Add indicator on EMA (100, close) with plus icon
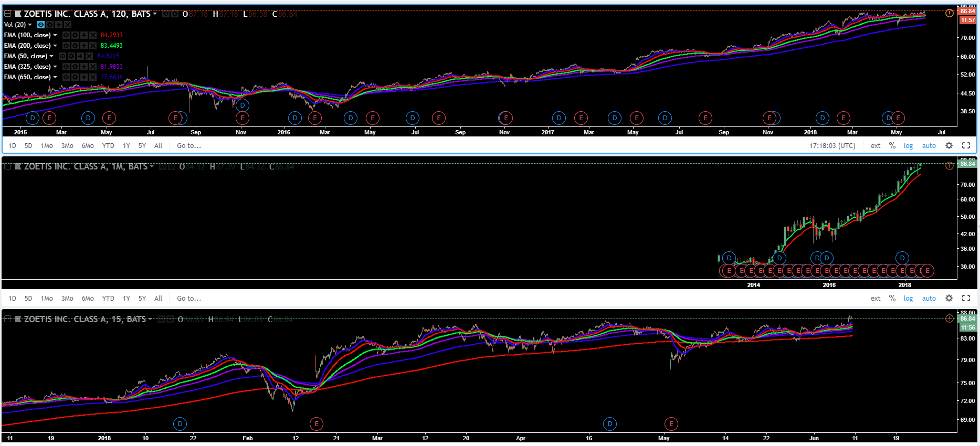This screenshot has width=980, height=446. point(84,35)
